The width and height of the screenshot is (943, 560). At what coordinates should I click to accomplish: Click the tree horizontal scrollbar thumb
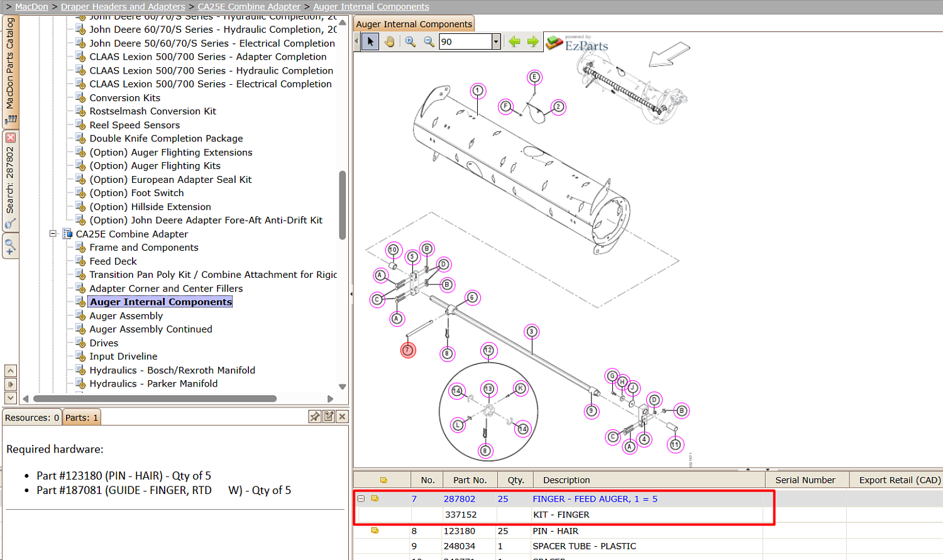pyautogui.click(x=155, y=398)
